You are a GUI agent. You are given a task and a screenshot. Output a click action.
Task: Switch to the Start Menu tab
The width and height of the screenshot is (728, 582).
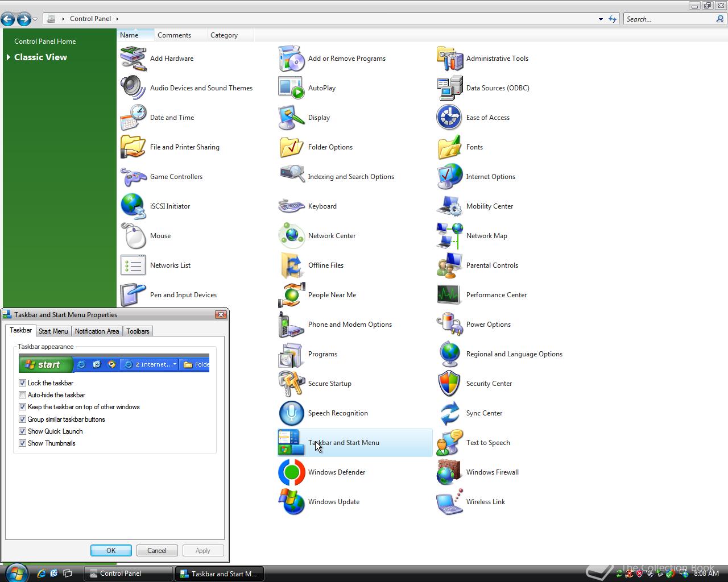53,331
